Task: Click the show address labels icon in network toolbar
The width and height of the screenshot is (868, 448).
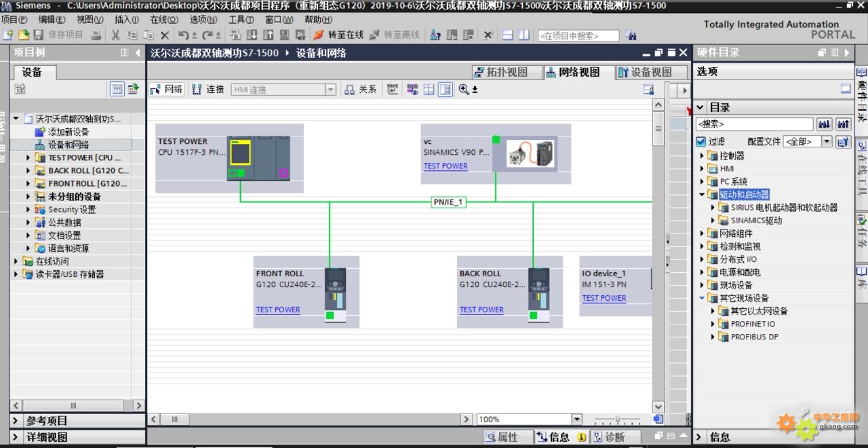Action: 393,89
